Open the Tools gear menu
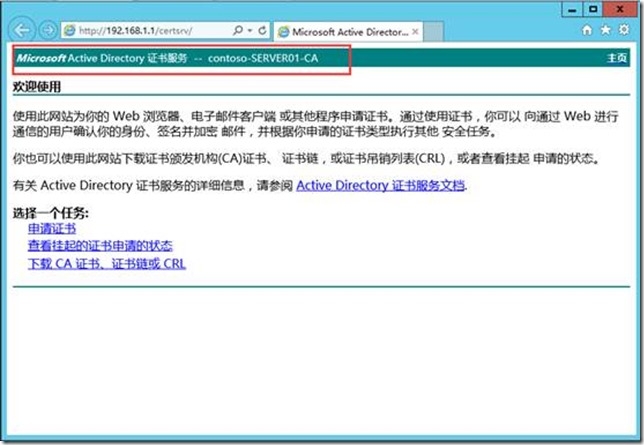Image resolution: width=644 pixels, height=445 pixels. [624, 30]
